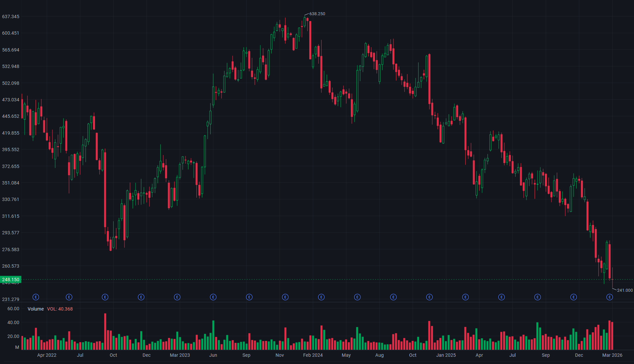Expand the earnings marker near Jun 2023
The width and height of the screenshot is (634, 364).
click(x=213, y=297)
